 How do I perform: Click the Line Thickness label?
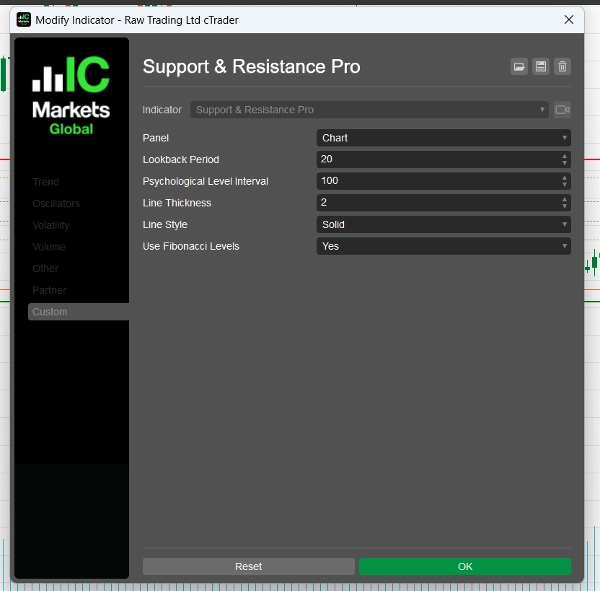coord(177,203)
